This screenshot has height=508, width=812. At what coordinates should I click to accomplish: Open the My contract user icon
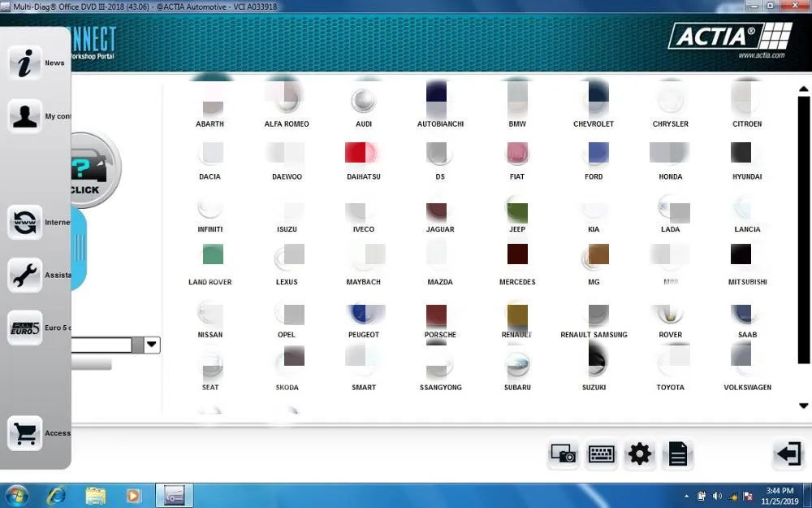point(24,116)
